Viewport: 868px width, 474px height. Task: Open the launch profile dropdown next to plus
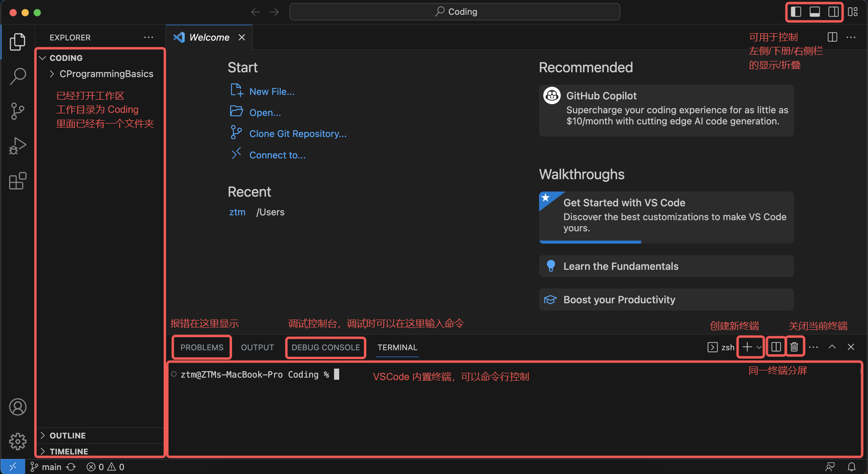759,347
